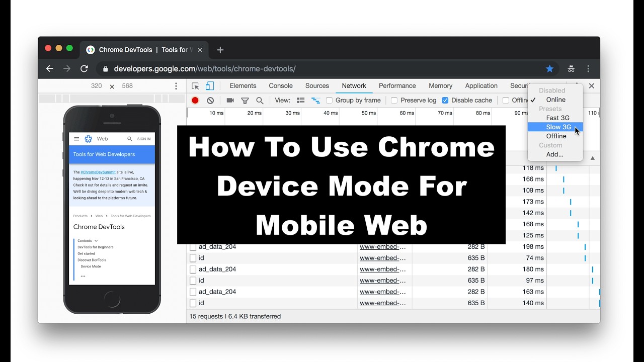Click Discover DevTools link
The image size is (644, 362).
click(x=92, y=260)
